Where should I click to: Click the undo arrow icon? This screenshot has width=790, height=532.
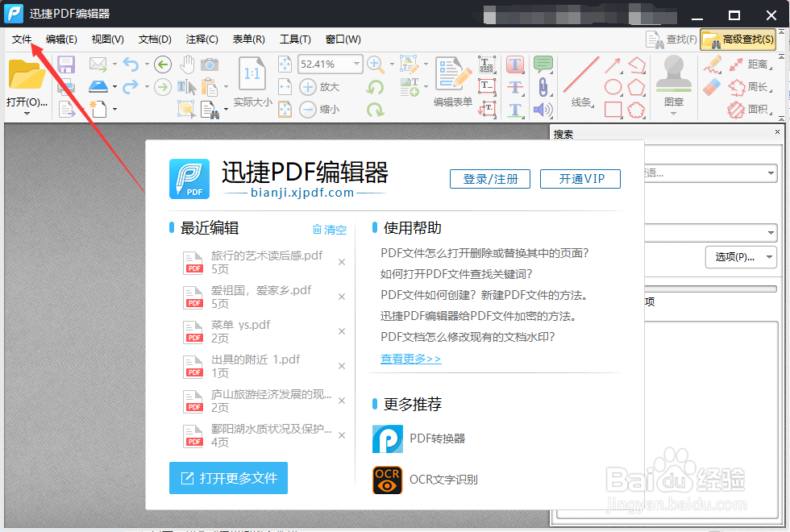pyautogui.click(x=131, y=64)
